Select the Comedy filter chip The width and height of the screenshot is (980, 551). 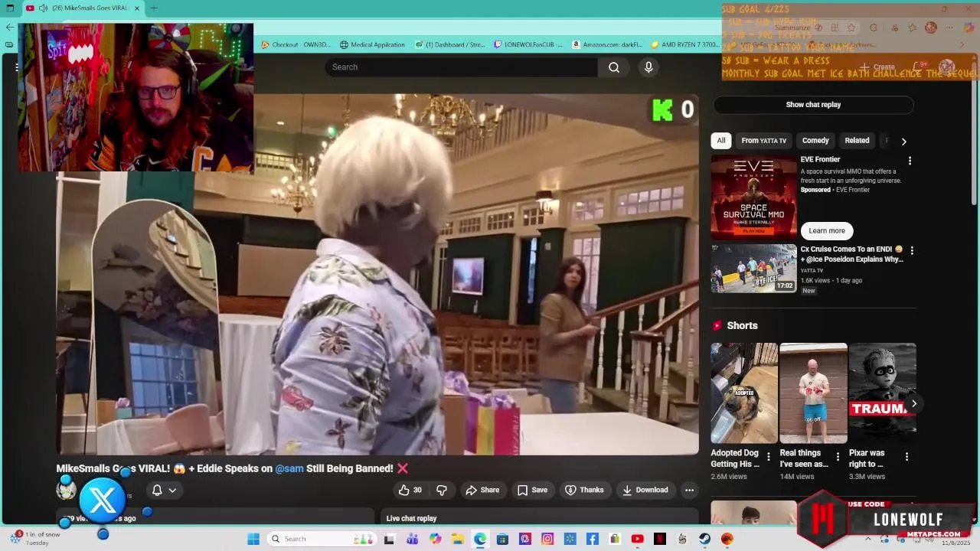[815, 141]
